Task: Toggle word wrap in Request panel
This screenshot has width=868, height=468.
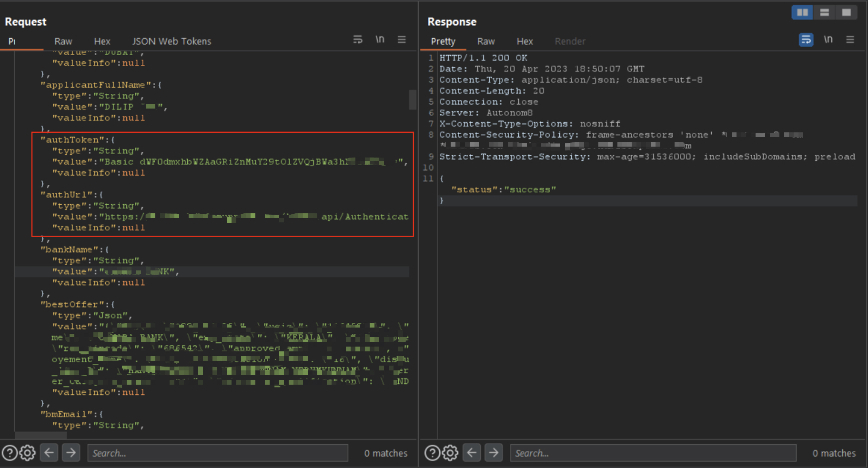Action: (x=358, y=40)
